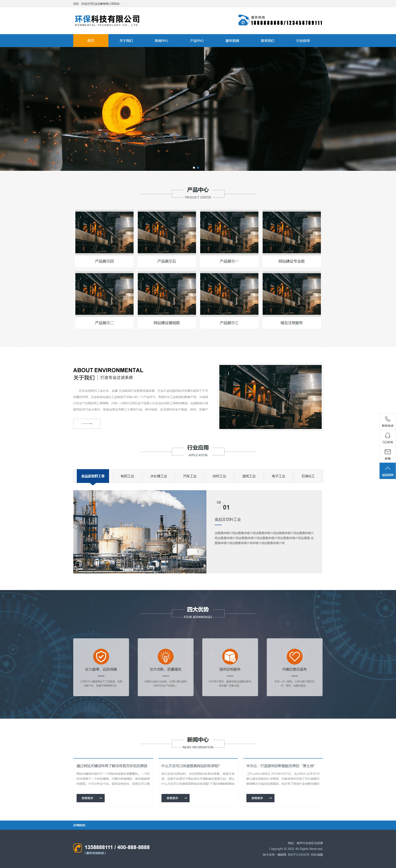Switch to the 汽车工业 industry tab
The image size is (396, 868).
[x=190, y=476]
